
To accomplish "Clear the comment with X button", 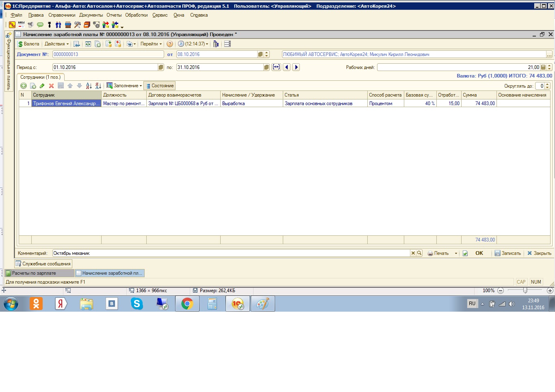I will (x=413, y=253).
